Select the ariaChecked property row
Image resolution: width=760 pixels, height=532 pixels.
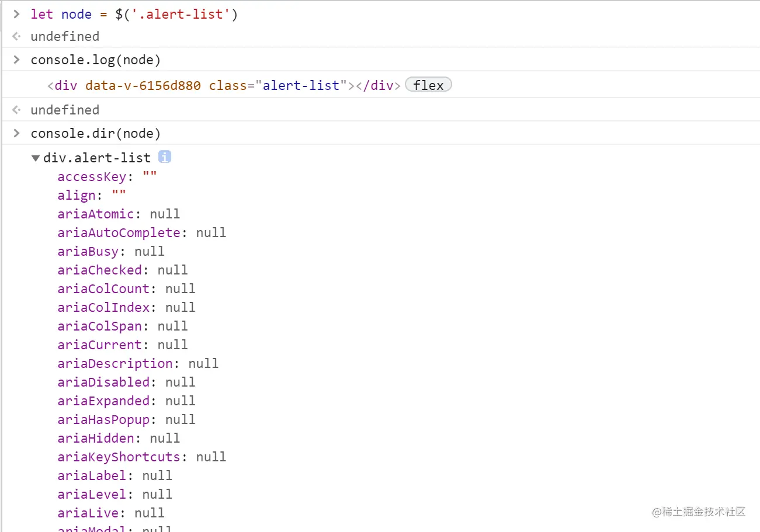(x=123, y=270)
